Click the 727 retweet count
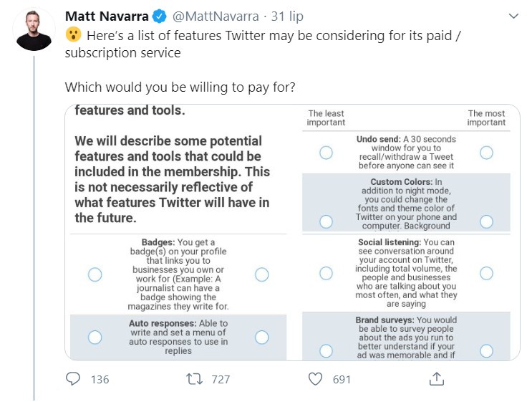Screen dimensions: 532x402 click(221, 379)
